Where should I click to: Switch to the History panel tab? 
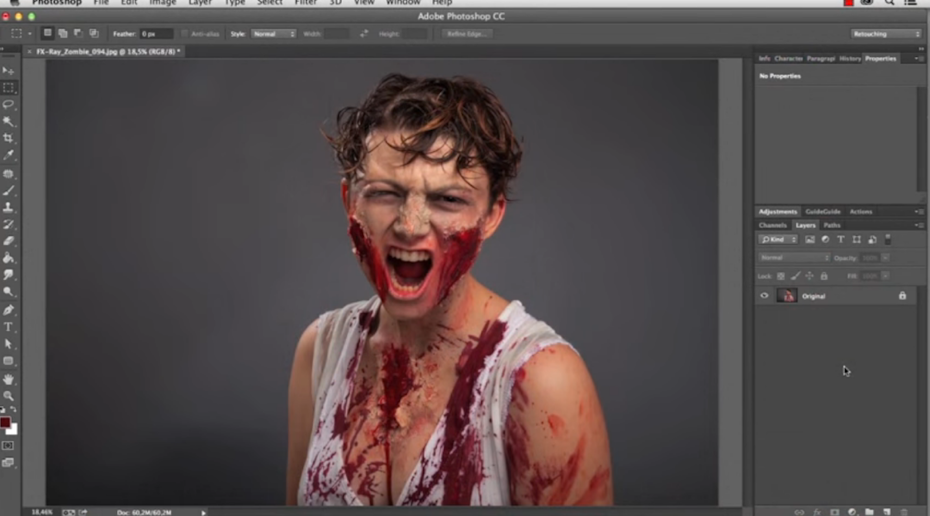click(850, 59)
